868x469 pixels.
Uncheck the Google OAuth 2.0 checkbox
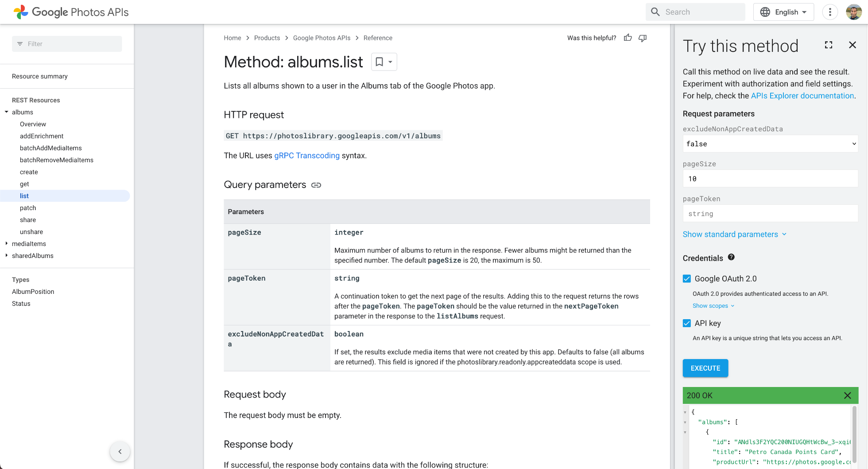tap(687, 279)
